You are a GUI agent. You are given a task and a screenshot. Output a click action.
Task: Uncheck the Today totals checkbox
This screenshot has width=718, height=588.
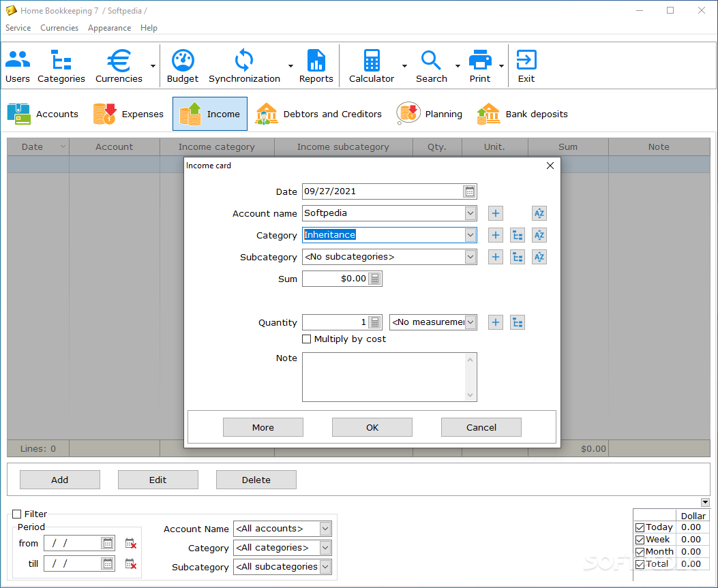(640, 527)
